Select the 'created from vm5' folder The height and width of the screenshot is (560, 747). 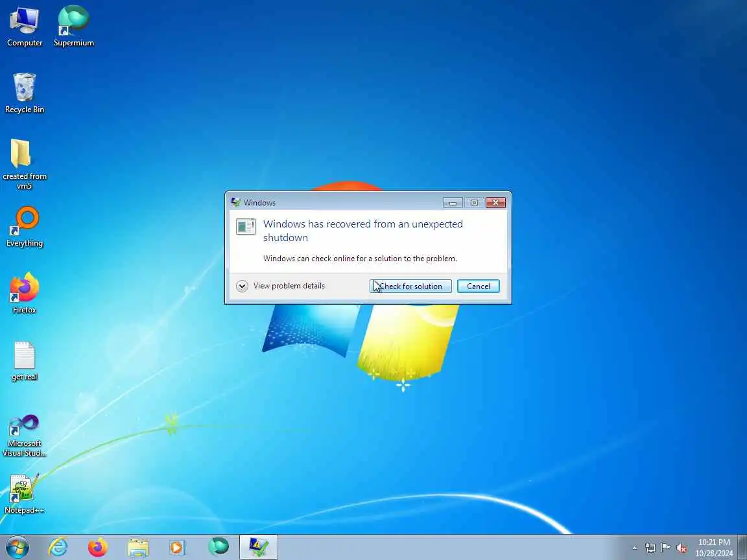click(24, 164)
